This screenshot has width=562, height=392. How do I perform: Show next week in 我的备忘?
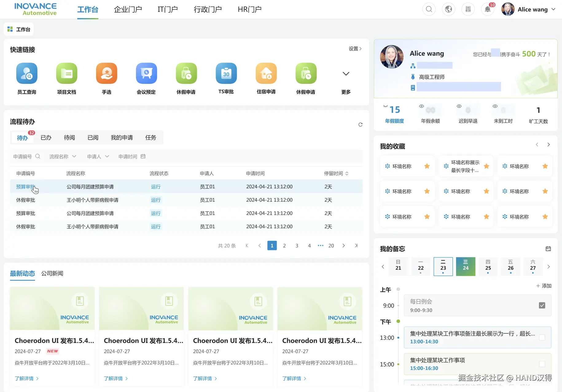tap(548, 267)
